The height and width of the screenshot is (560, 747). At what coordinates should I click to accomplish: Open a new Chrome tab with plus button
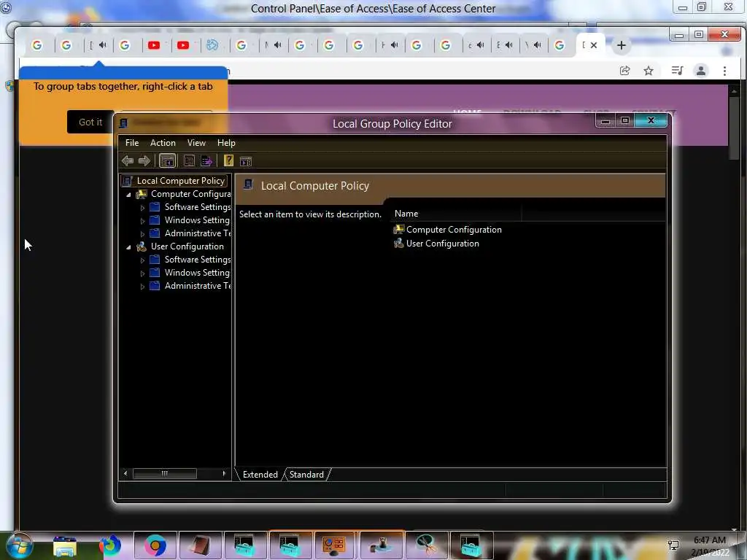click(622, 45)
